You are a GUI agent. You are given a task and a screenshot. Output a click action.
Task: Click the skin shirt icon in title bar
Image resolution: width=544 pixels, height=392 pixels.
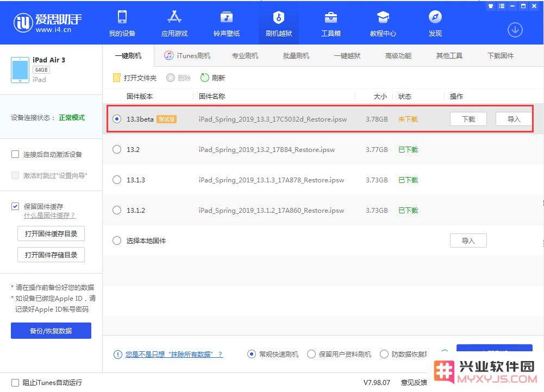click(x=491, y=6)
